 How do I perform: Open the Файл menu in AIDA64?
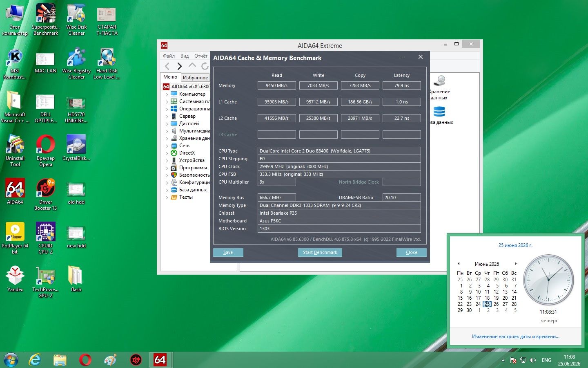[x=169, y=56]
